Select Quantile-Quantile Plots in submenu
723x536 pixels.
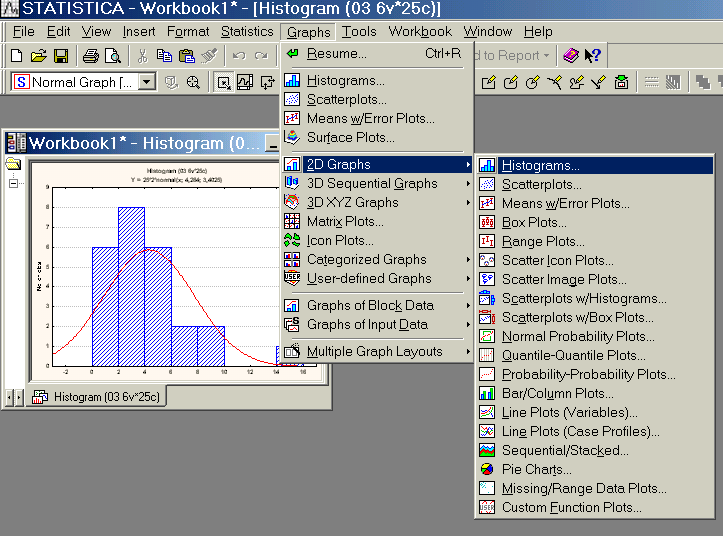point(595,355)
